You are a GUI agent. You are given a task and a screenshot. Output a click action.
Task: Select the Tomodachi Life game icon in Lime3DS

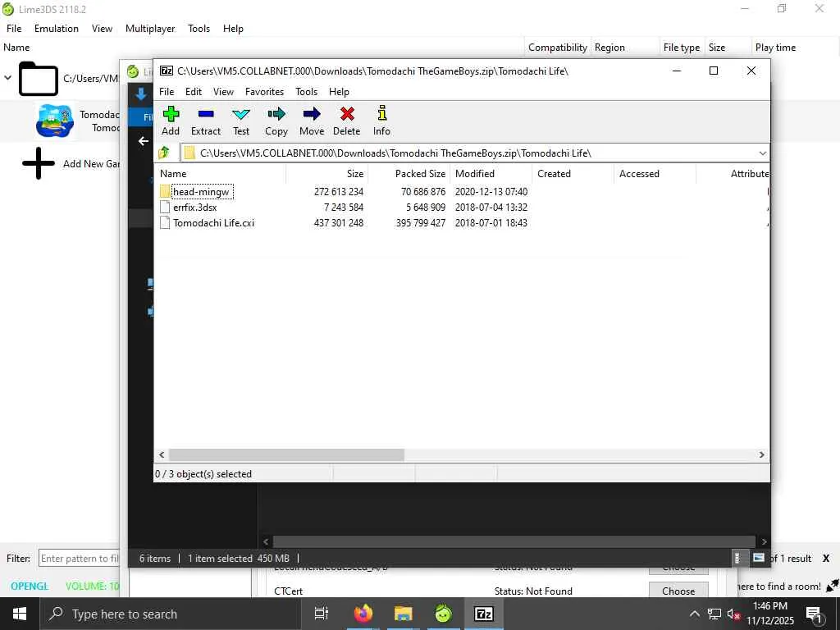pos(55,121)
